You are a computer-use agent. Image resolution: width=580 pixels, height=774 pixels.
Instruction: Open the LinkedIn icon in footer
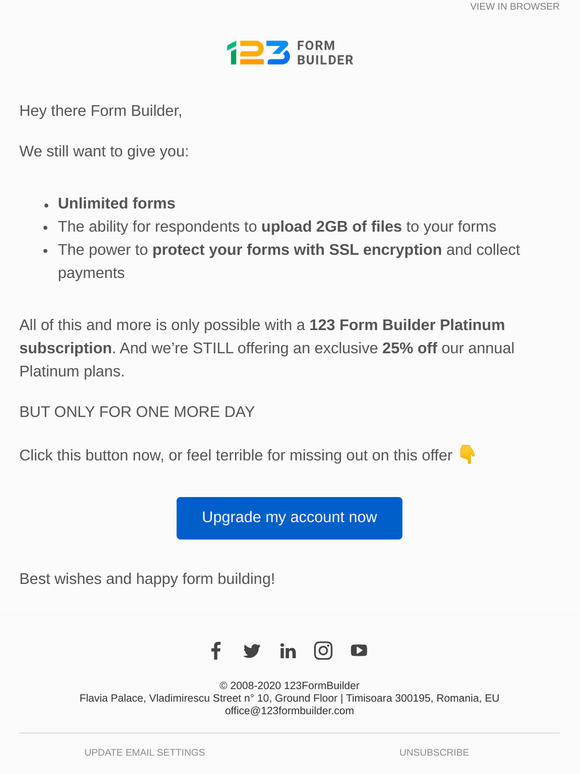[288, 651]
